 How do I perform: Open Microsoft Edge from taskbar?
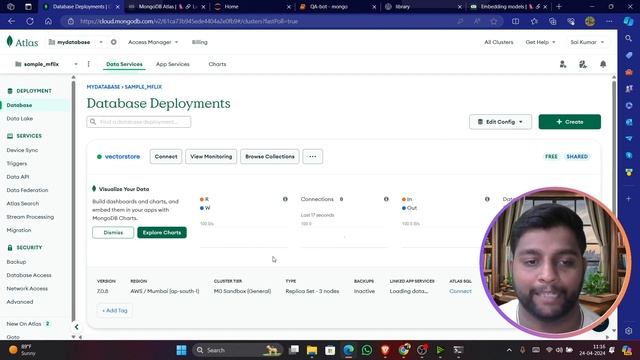349,350
